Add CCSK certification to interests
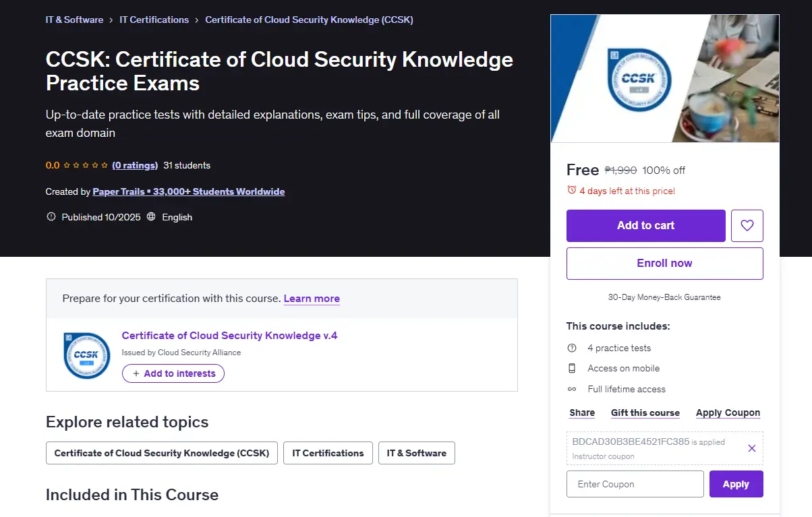The width and height of the screenshot is (812, 517). (173, 373)
